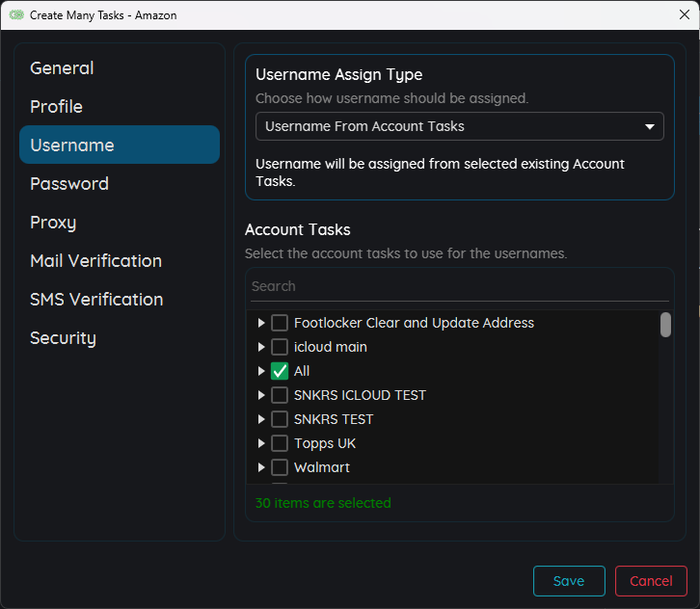Image resolution: width=700 pixels, height=609 pixels.
Task: Expand the All tree group arrow
Action: coord(261,371)
